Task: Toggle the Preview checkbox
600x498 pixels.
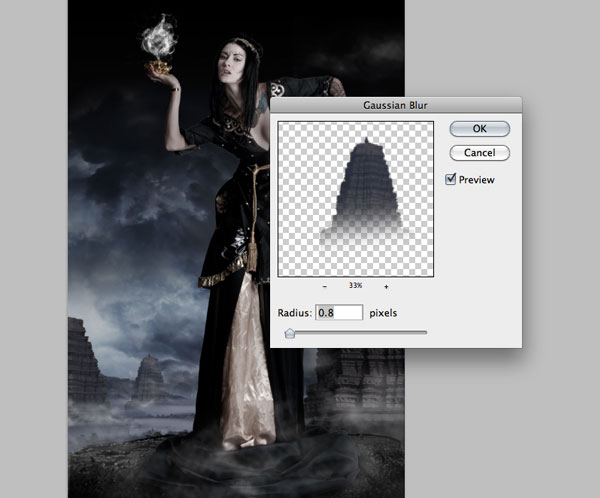Action: pos(450,179)
